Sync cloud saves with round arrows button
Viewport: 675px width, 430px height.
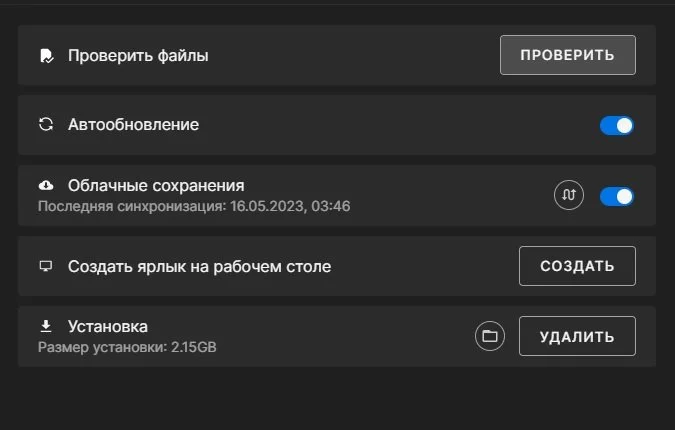[569, 195]
